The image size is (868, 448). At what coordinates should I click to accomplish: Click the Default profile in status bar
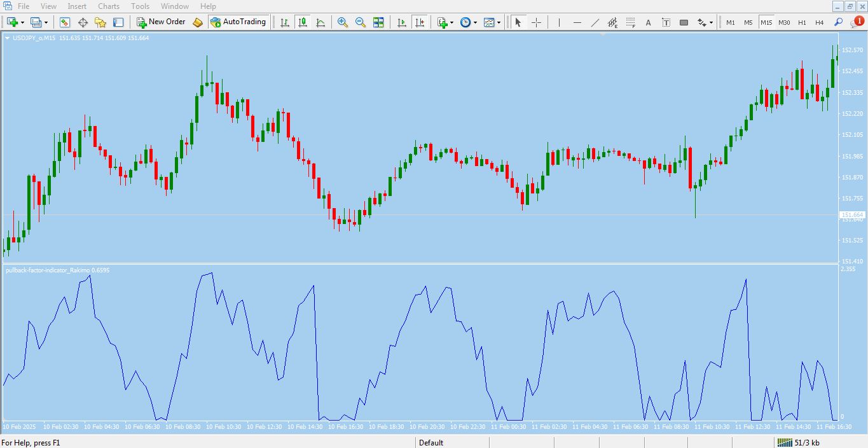click(x=431, y=442)
